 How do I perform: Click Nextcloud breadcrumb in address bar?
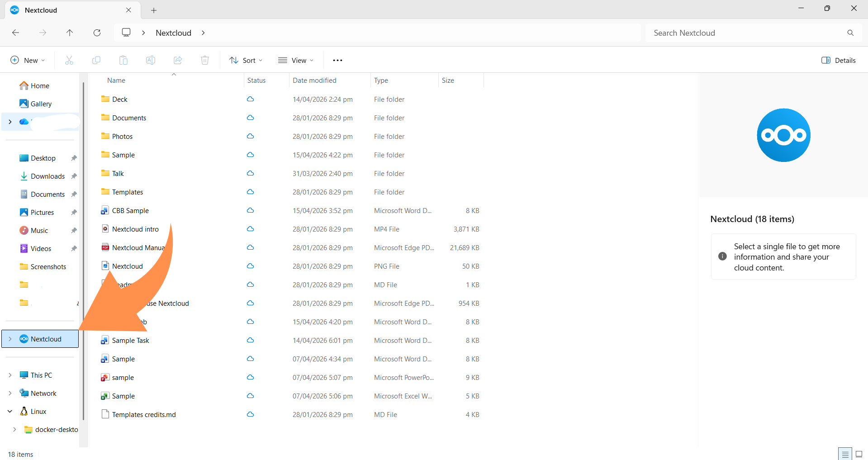[x=174, y=33]
